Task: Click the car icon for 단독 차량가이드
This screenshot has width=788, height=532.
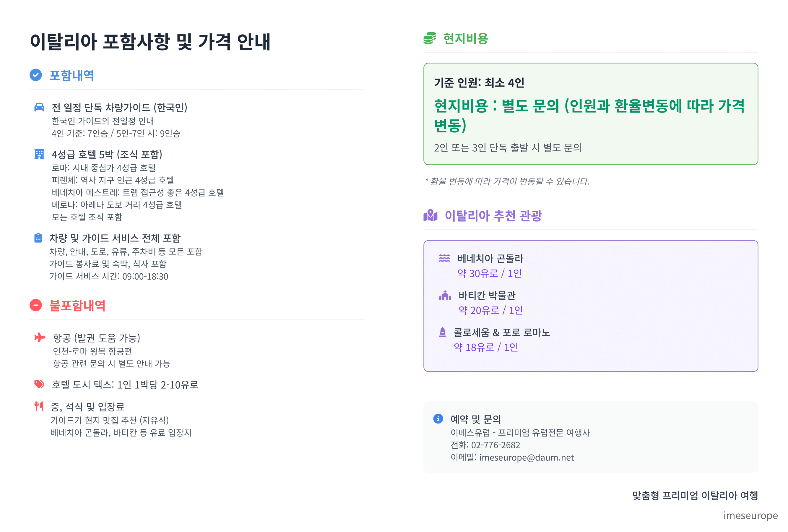Action: coord(39,107)
